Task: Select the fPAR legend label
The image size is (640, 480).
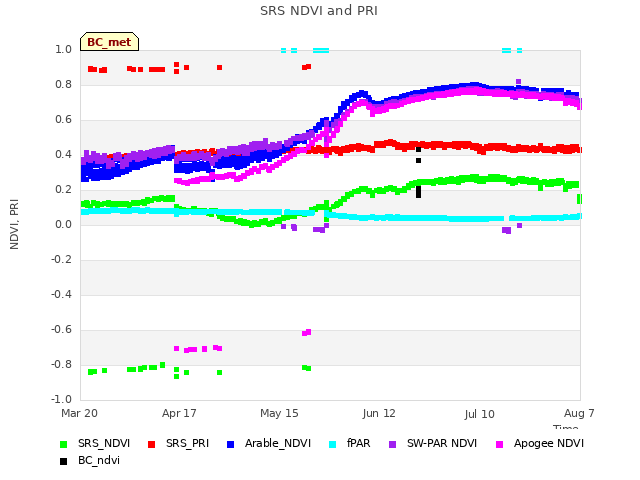Action: 358,444
